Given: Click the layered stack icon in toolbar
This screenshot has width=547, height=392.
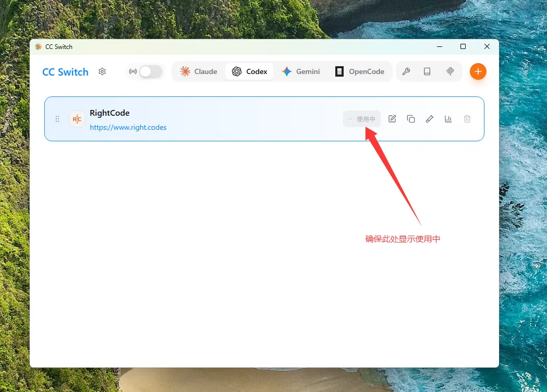Looking at the screenshot, I should click(450, 71).
